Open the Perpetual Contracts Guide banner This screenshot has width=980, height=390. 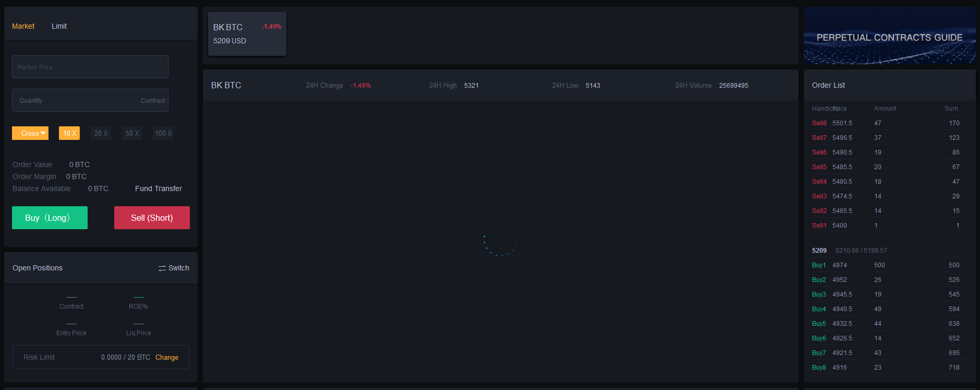(x=889, y=36)
